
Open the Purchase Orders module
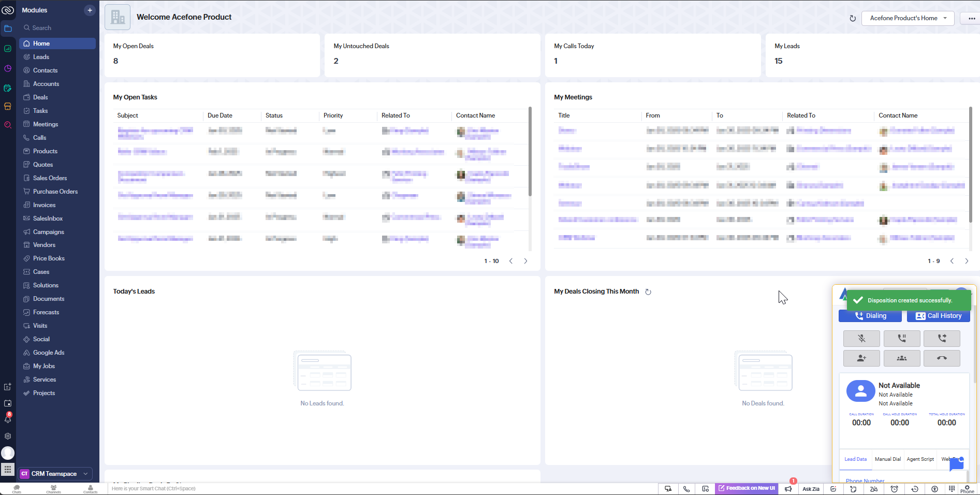(x=57, y=192)
